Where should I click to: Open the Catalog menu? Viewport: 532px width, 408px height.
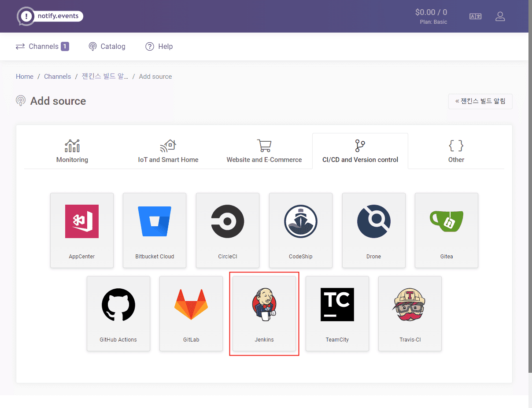(107, 46)
